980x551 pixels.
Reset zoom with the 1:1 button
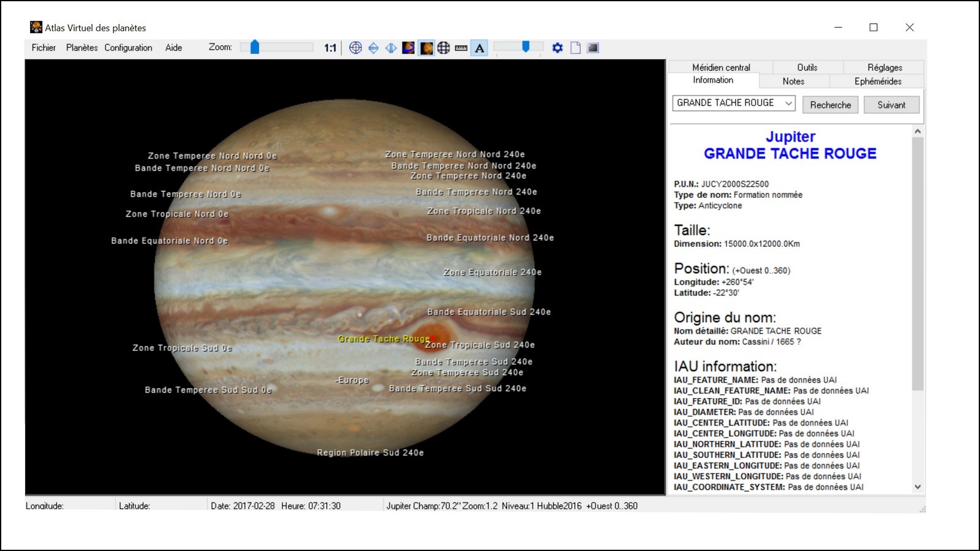(330, 48)
